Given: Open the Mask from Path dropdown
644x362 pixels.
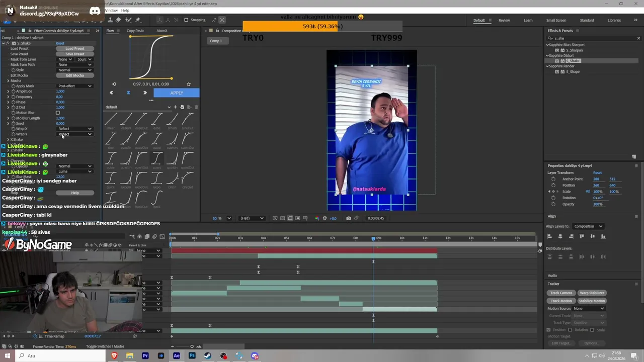Looking at the screenshot, I should [x=75, y=64].
